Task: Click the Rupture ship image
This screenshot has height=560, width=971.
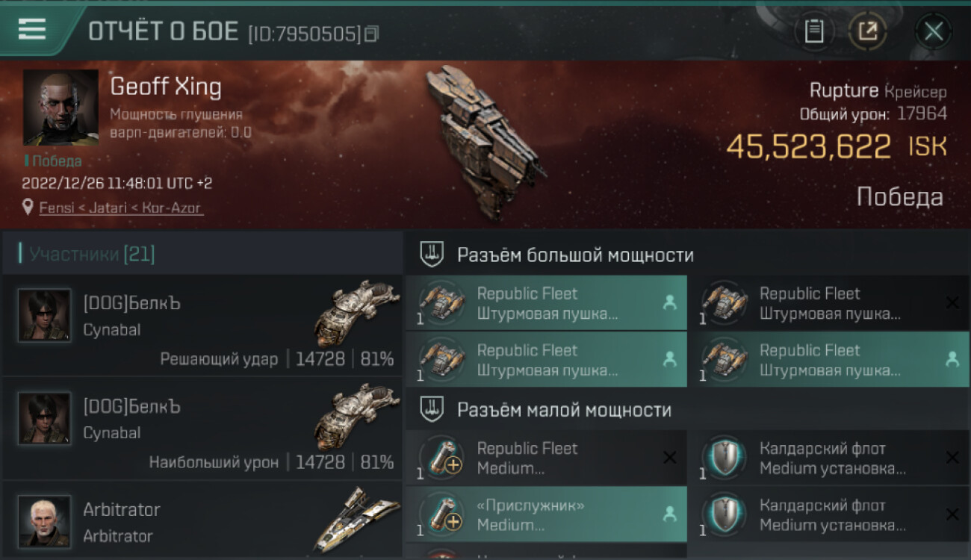Action: pos(483,142)
